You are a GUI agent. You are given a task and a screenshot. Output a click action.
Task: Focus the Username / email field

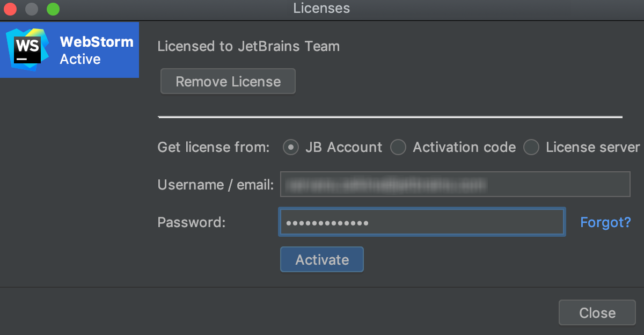(x=455, y=184)
